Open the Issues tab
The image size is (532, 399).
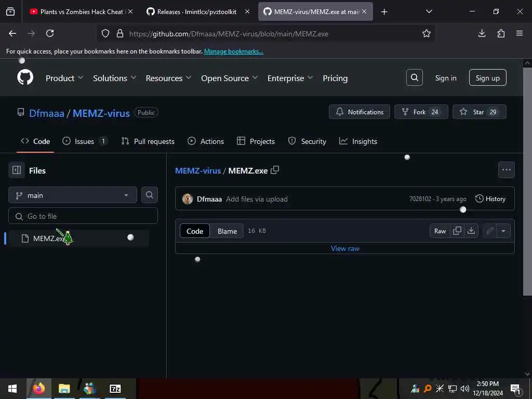tap(85, 141)
